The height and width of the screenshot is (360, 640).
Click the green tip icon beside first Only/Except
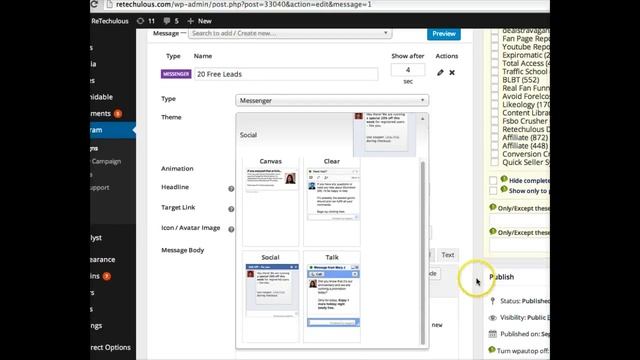(493, 207)
